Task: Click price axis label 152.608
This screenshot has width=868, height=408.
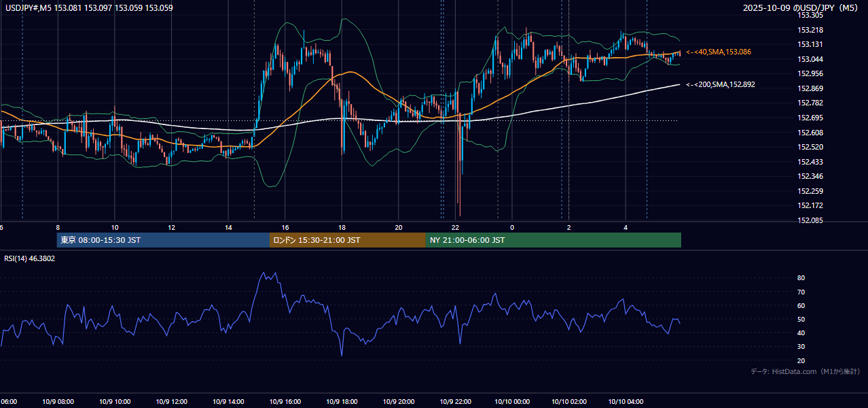Action: tap(810, 133)
